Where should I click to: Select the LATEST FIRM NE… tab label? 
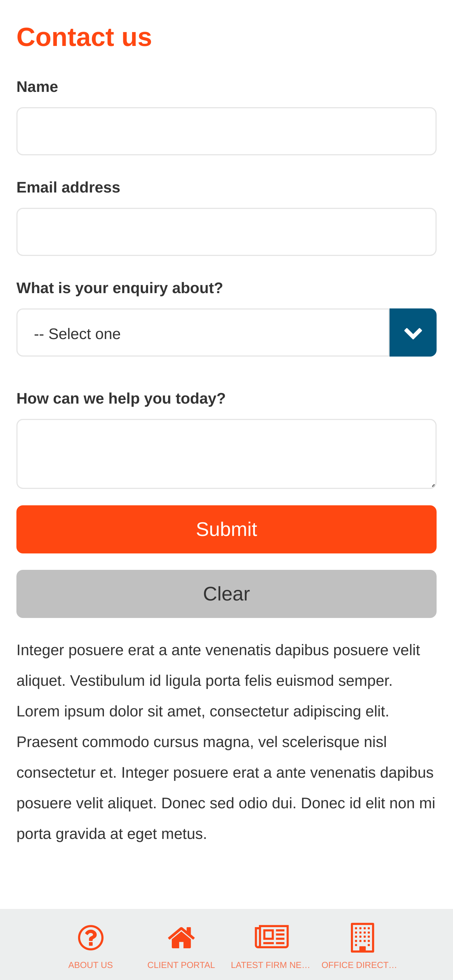pyautogui.click(x=270, y=965)
